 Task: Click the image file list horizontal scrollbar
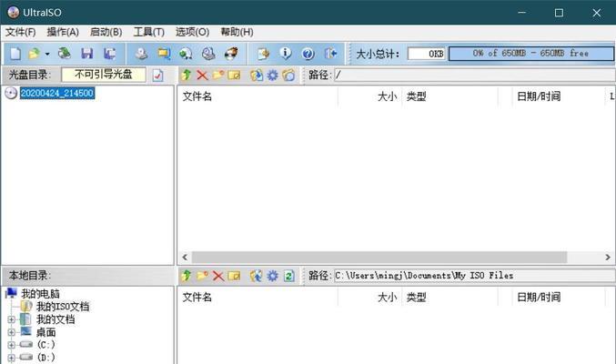[x=379, y=258]
